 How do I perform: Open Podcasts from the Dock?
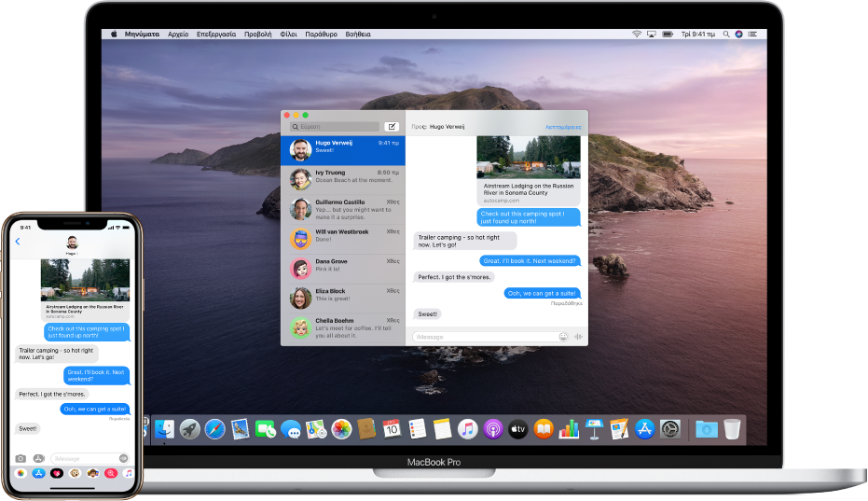click(x=493, y=429)
